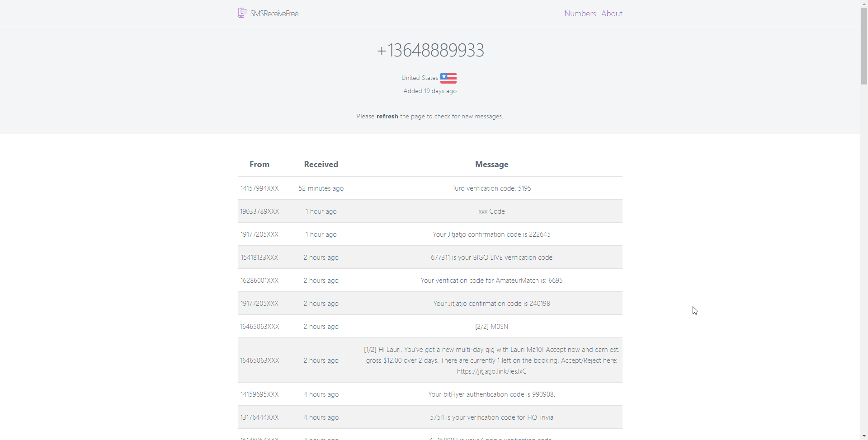Screen dimensions: 868x440
Task: Select sender 14159695XXX of bitFlyer message
Action: pyautogui.click(x=259, y=394)
